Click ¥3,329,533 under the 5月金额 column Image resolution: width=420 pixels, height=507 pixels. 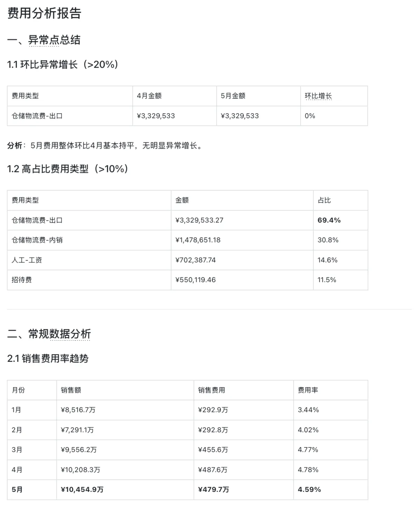pos(240,116)
